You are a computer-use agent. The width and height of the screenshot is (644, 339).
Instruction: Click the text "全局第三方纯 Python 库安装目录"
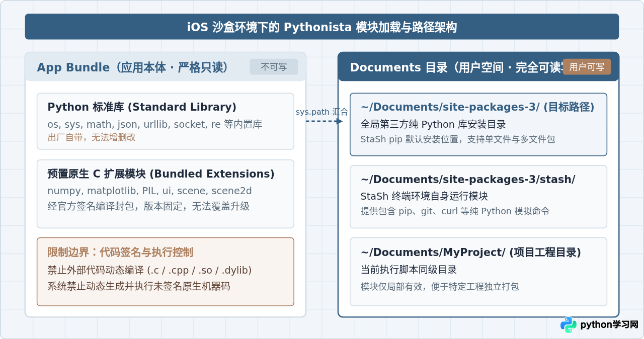433,124
